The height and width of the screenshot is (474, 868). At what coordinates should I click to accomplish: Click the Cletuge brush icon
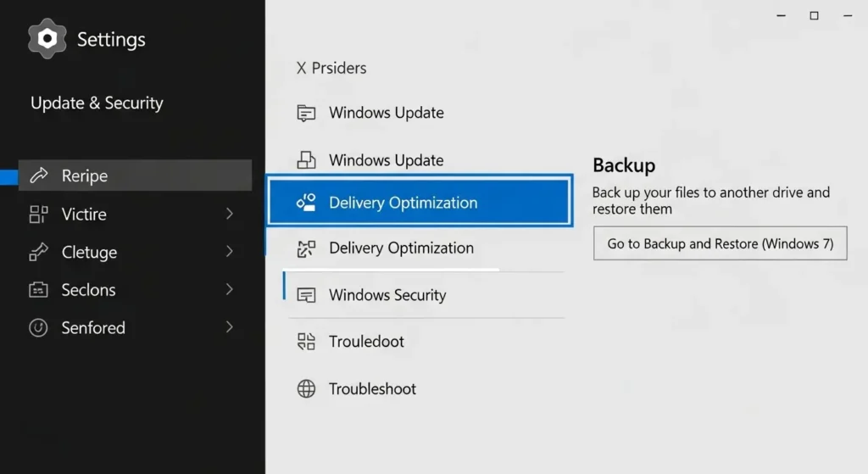click(x=39, y=252)
